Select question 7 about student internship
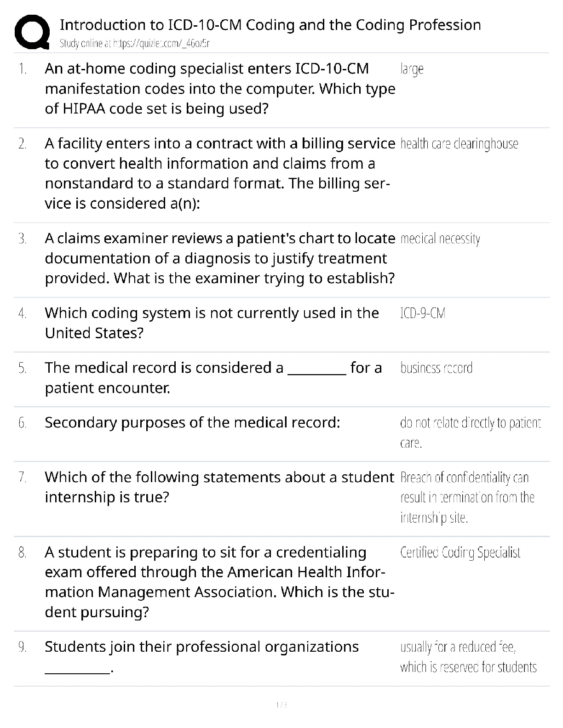Screen dimensions: 563x728 tap(219, 487)
